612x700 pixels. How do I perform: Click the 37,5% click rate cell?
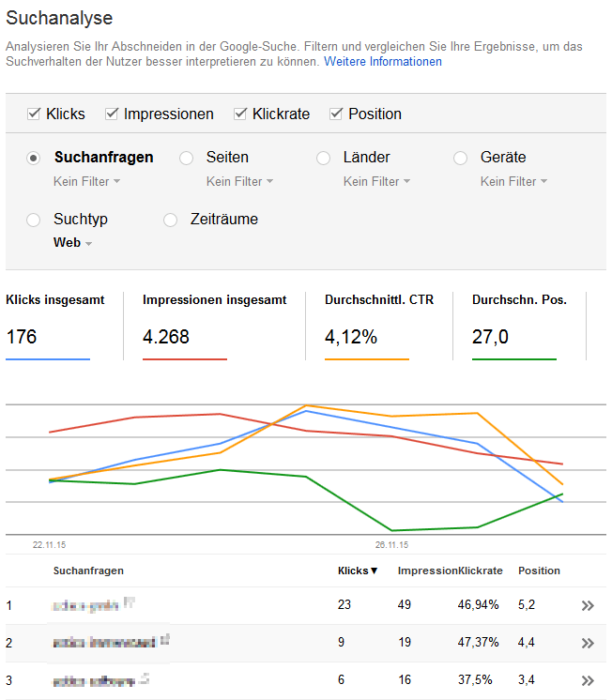click(x=475, y=680)
